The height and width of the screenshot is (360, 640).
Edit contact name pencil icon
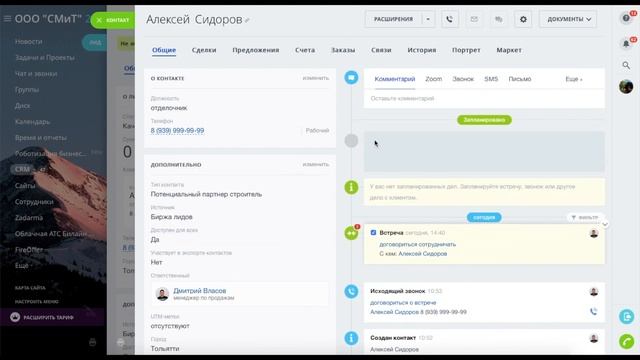(247, 20)
